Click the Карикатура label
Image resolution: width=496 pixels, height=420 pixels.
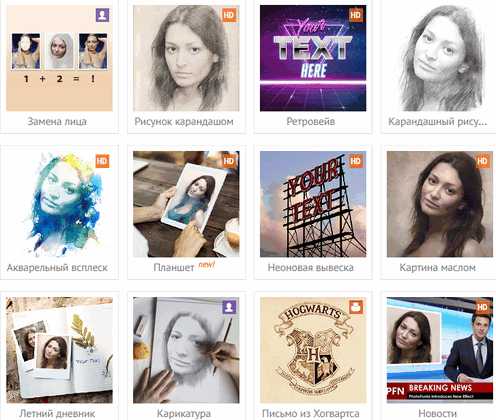tap(184, 414)
